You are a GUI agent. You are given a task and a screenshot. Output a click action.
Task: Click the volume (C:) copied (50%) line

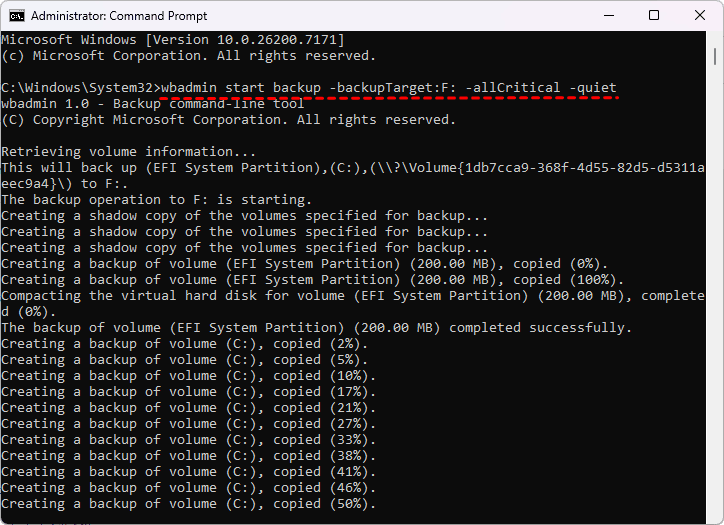click(x=189, y=504)
